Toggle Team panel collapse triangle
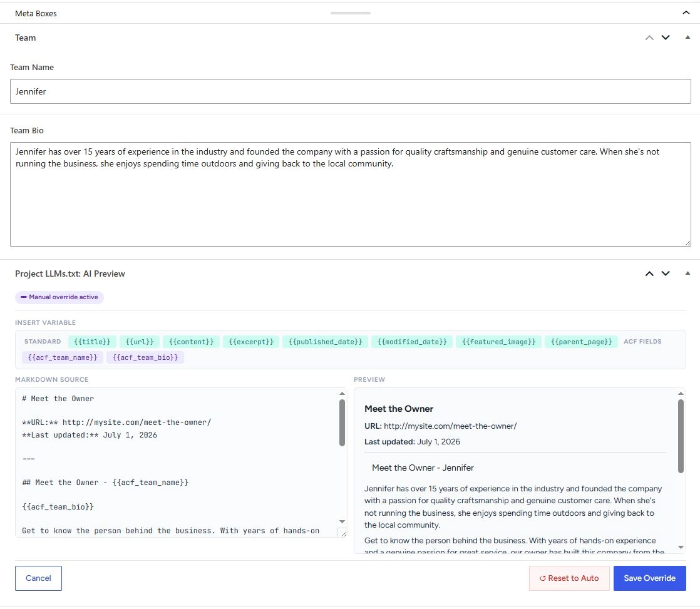The image size is (700, 609). pos(687,38)
